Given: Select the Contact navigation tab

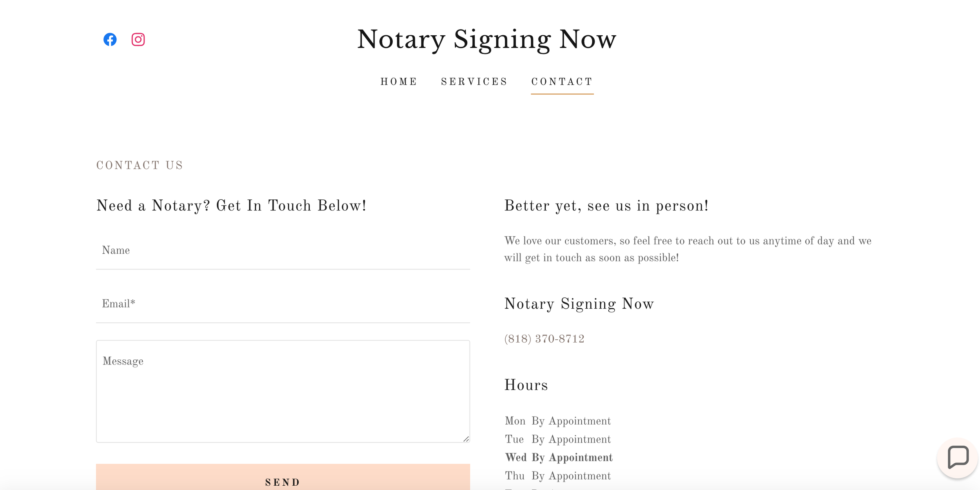Looking at the screenshot, I should [x=562, y=82].
